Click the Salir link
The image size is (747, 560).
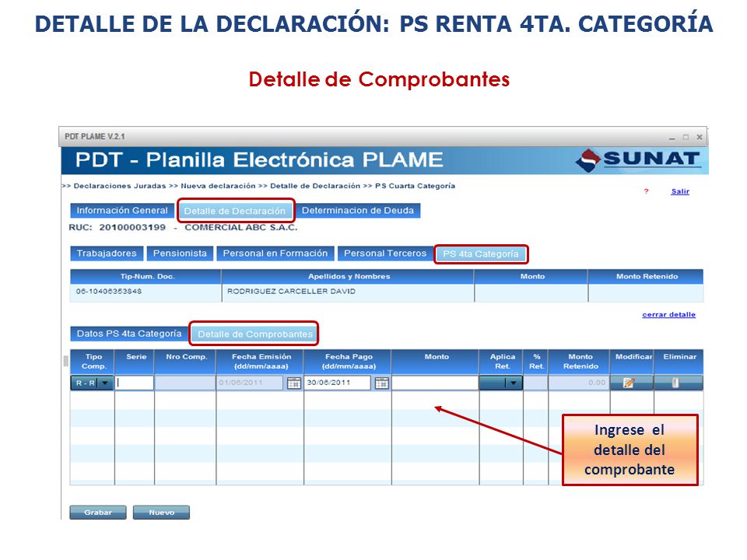(x=680, y=191)
